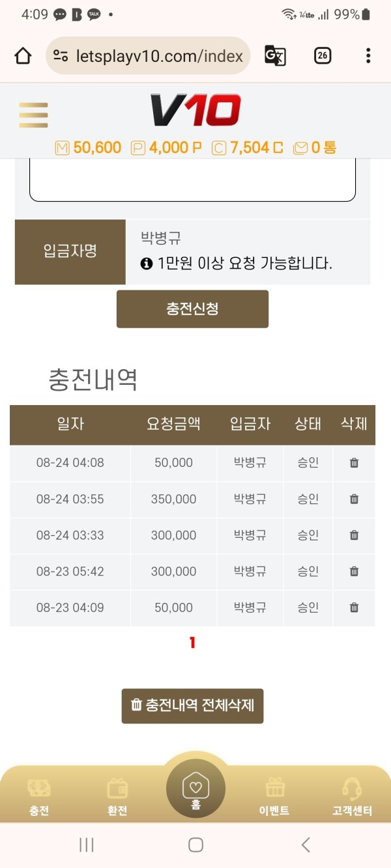This screenshot has height=868, width=391.
Task: Open the Google Translate icon
Action: (x=275, y=56)
